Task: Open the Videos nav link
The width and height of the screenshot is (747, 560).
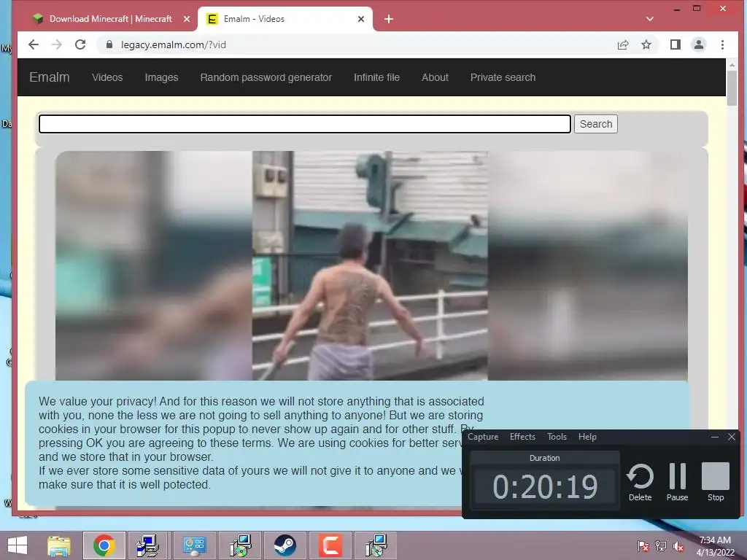Action: click(x=107, y=77)
